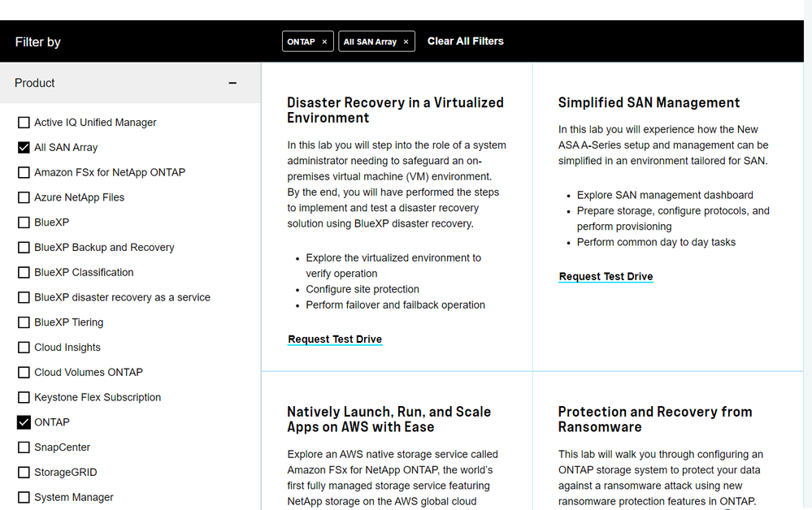Tick the BlueXP checkbox
Viewport: 812px width, 510px height.
click(24, 223)
